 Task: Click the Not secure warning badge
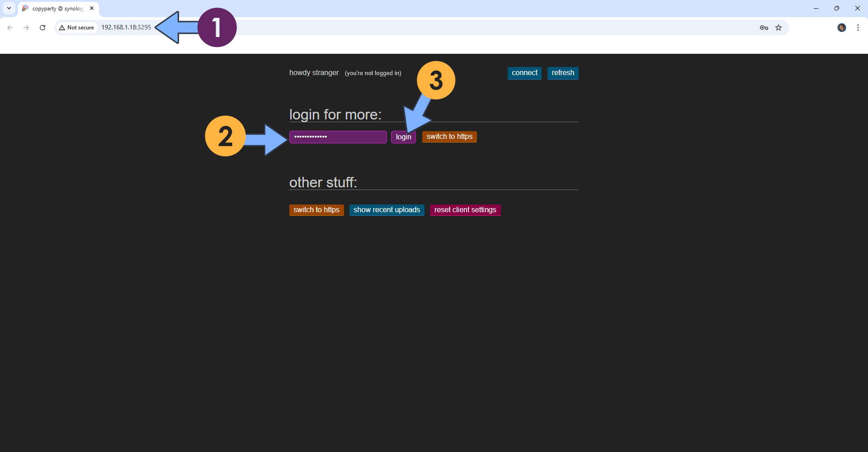click(76, 28)
